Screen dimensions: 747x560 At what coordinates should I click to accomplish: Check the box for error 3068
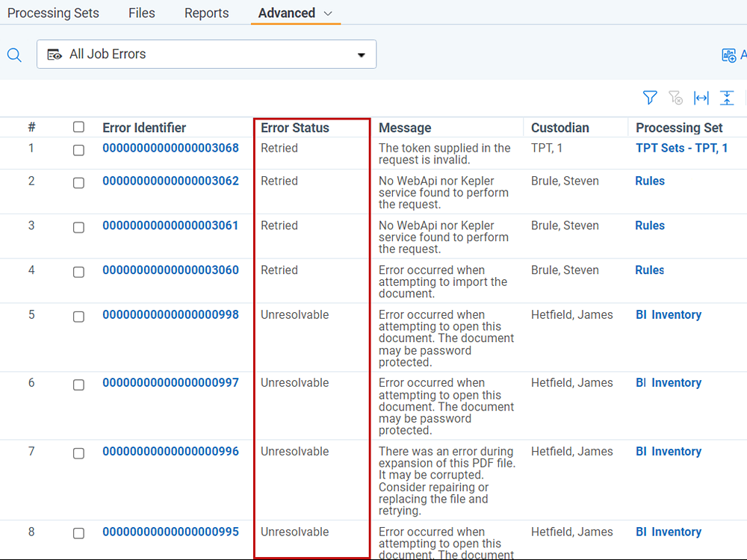pos(78,150)
